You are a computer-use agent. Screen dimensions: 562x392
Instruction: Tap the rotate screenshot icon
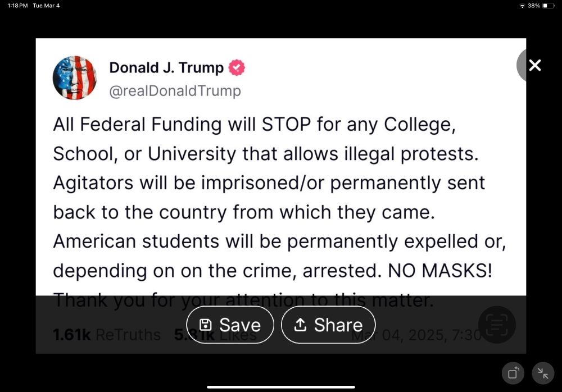(513, 373)
